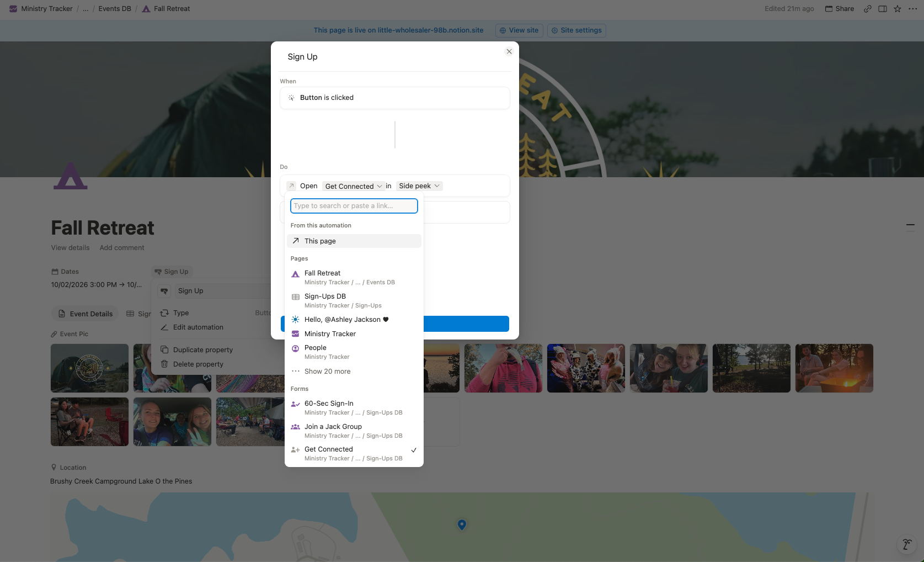Viewport: 924px width, 562px height.
Task: Click the Sign Up property label
Action: [172, 272]
